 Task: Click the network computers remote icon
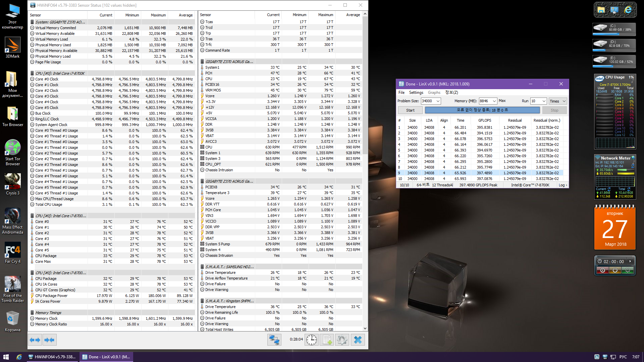click(x=274, y=340)
